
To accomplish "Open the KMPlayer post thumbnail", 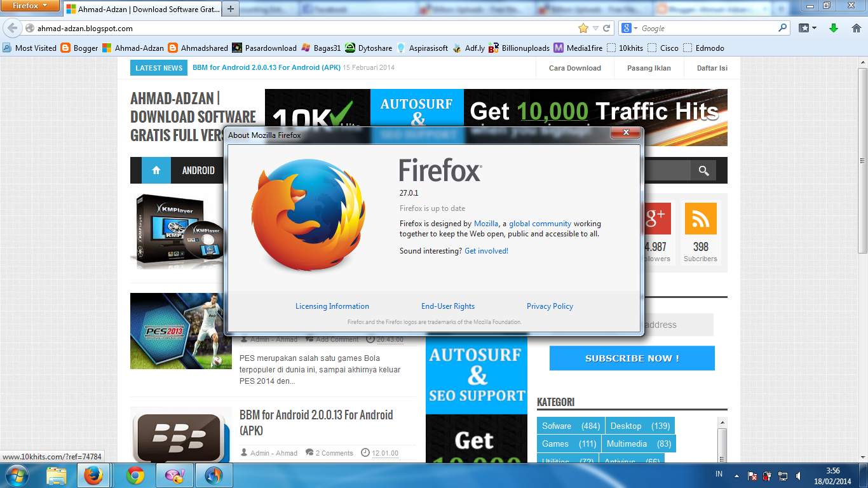I will point(178,231).
